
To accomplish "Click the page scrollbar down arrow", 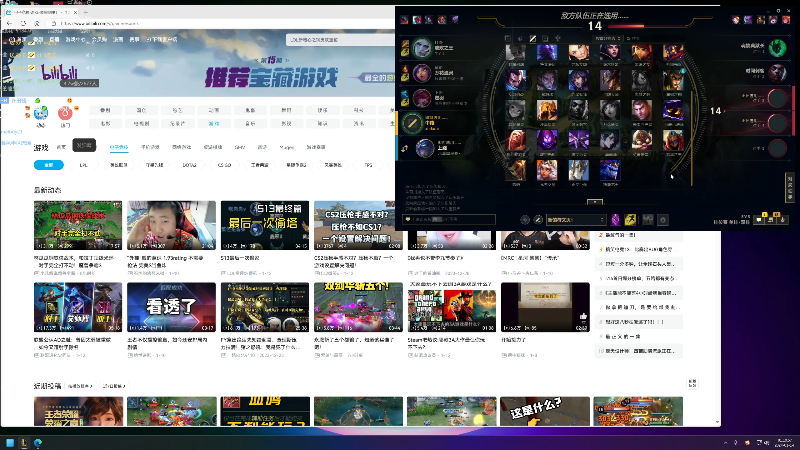I will [x=717, y=422].
